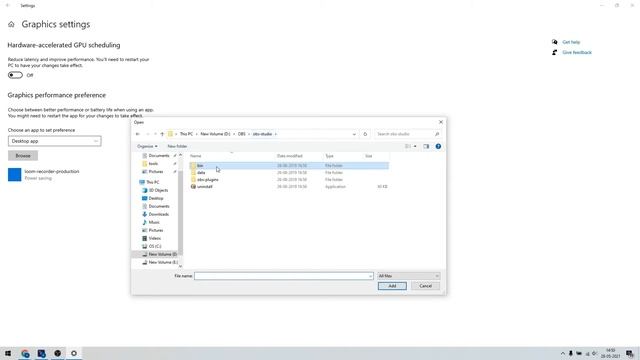The image size is (640, 360).
Task: Click OBS in the address path
Action: (x=242, y=134)
